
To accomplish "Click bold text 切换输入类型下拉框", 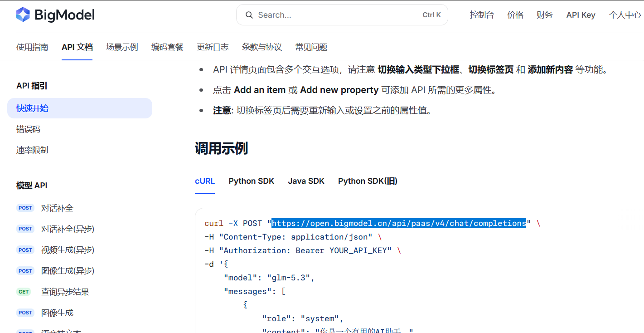I will (x=419, y=70).
